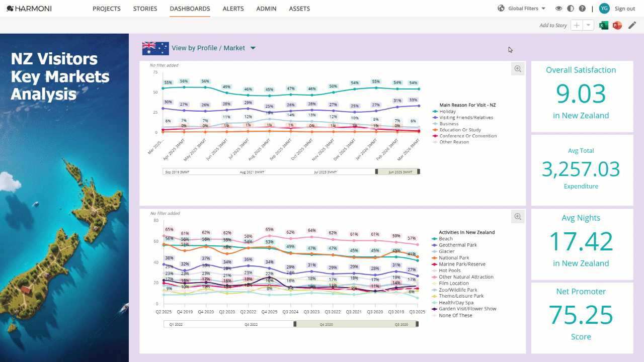Click the Avg Nights 17.42 card
This screenshot has width=644, height=362.
(x=581, y=244)
